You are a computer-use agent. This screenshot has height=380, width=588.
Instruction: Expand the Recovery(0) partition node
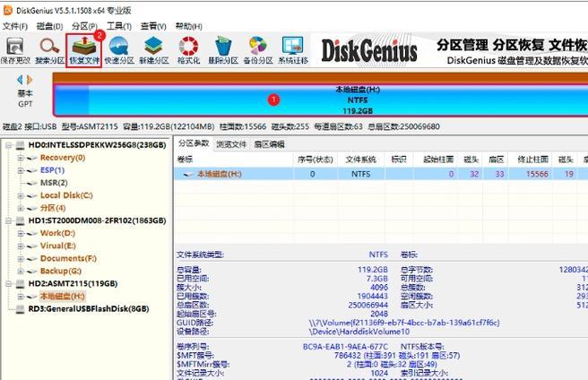tap(21, 158)
